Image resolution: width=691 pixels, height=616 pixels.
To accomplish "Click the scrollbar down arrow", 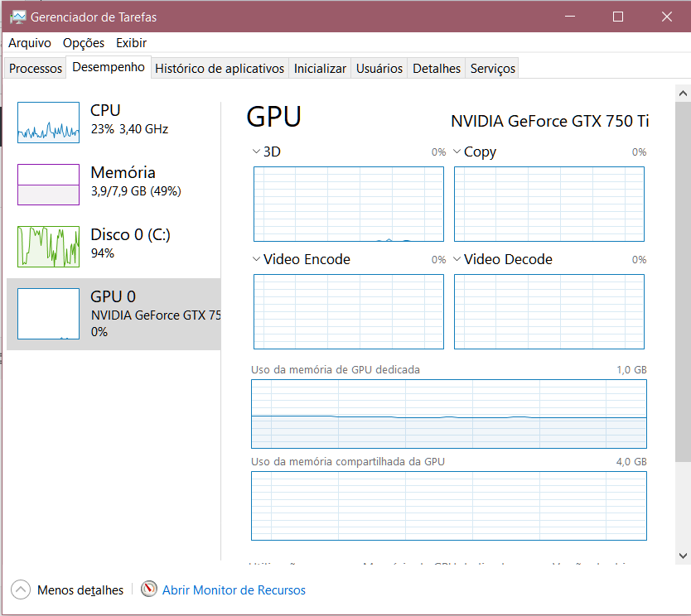I will click(x=683, y=556).
